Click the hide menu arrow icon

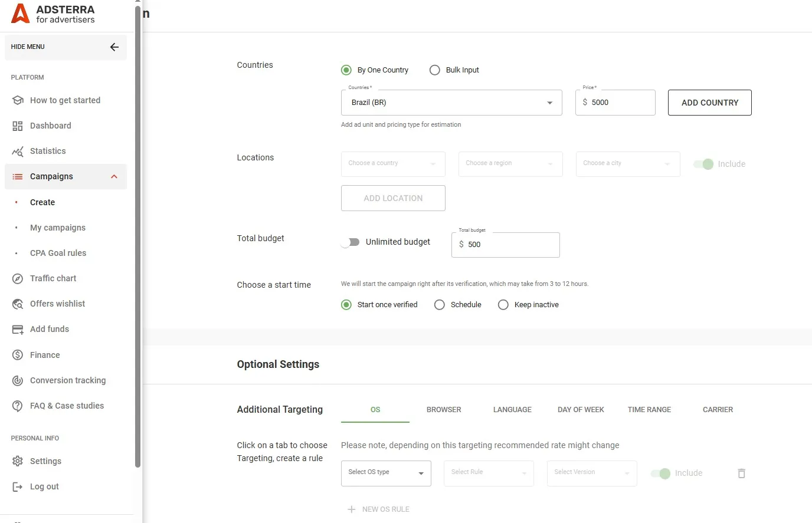(x=114, y=47)
